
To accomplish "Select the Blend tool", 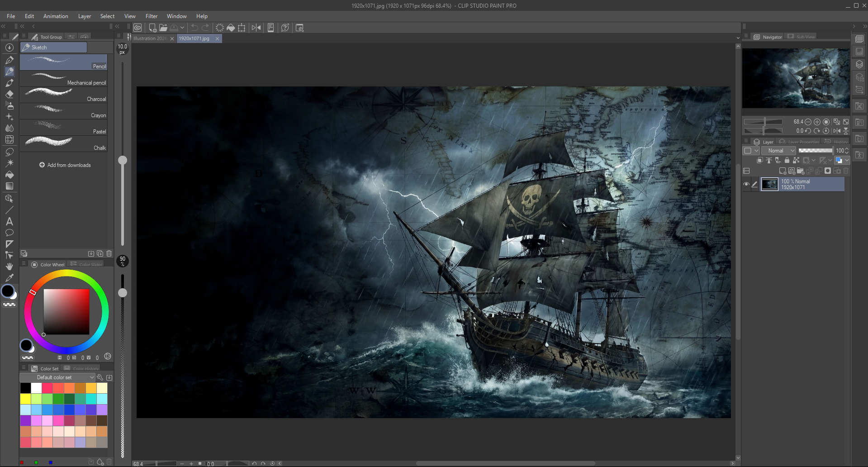I will pos(9,129).
